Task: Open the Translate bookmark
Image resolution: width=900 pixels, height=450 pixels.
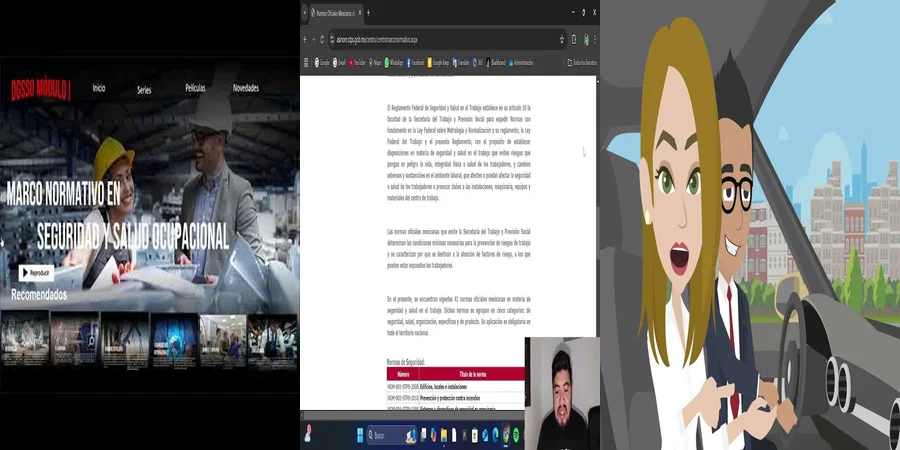Action: click(x=460, y=63)
